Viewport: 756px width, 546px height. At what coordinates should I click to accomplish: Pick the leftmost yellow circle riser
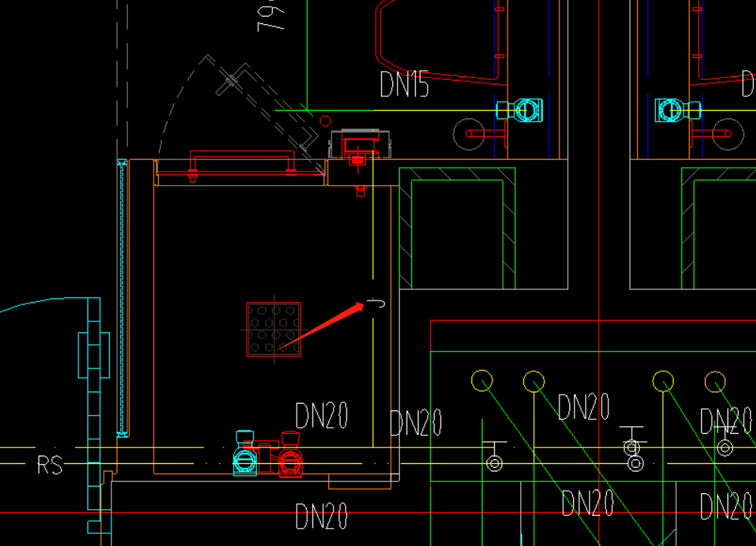pyautogui.click(x=481, y=381)
